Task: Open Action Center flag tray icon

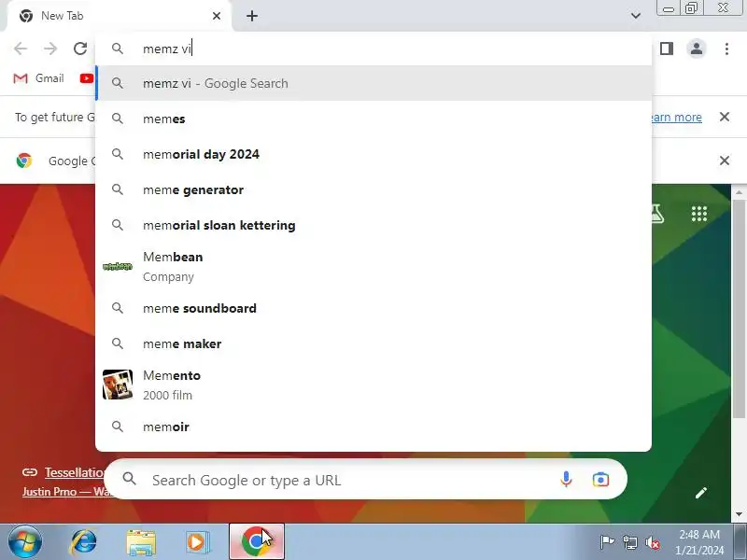Action: coord(607,542)
